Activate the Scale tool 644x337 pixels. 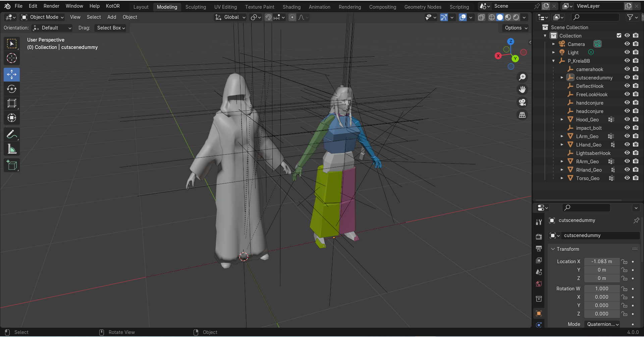click(12, 103)
